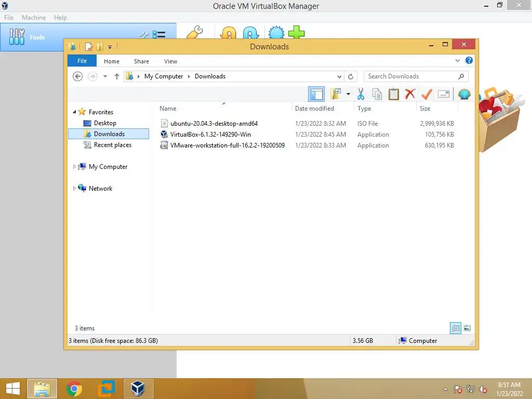Open the Explorer Help icon
Image resolution: width=532 pixels, height=399 pixels.
point(469,60)
